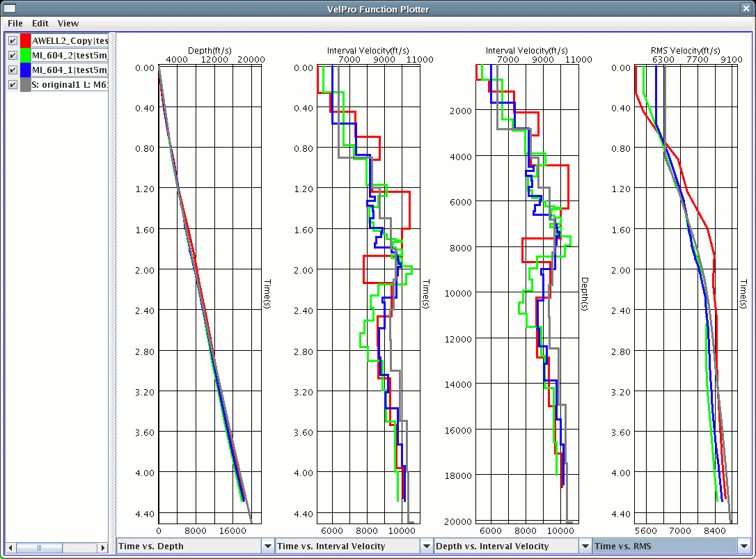
Task: Open the Time vs. Interval Velocity dropdown
Action: (x=354, y=546)
